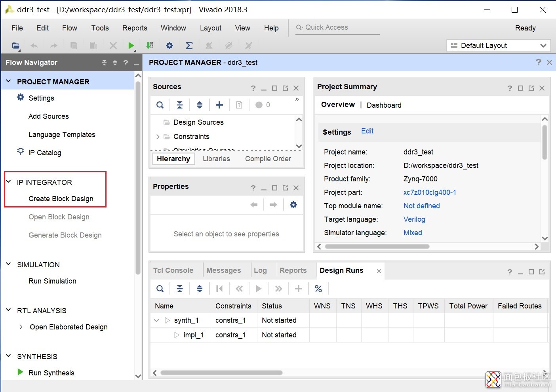Open the Flow menu

[70, 28]
